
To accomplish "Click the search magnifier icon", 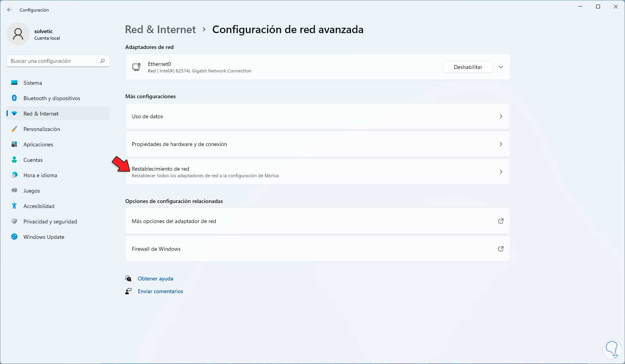I will [102, 61].
